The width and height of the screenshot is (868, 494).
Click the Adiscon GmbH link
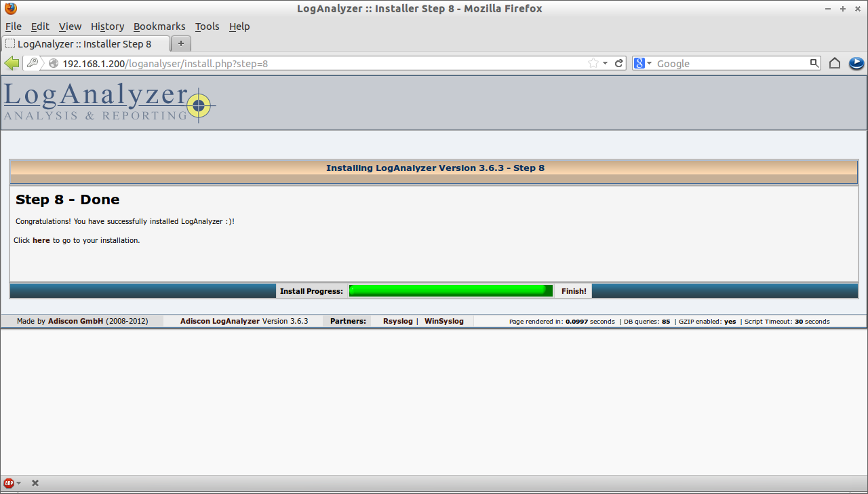click(x=76, y=321)
